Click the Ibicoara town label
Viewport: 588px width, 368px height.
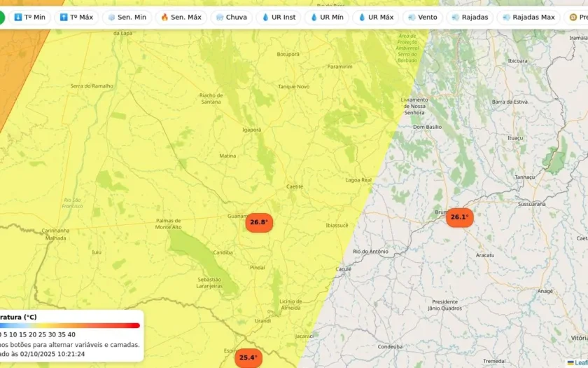(517, 61)
